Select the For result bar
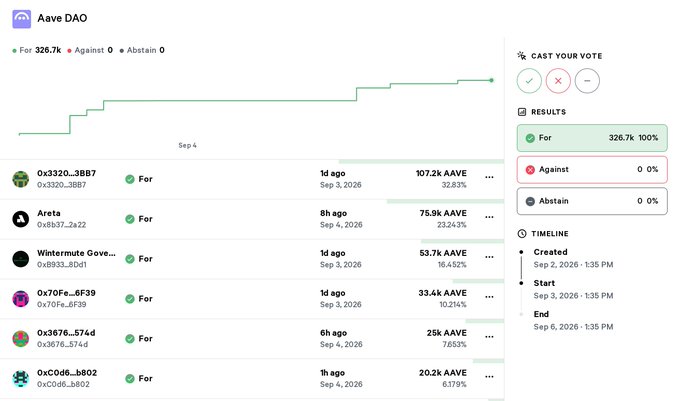 click(x=592, y=138)
